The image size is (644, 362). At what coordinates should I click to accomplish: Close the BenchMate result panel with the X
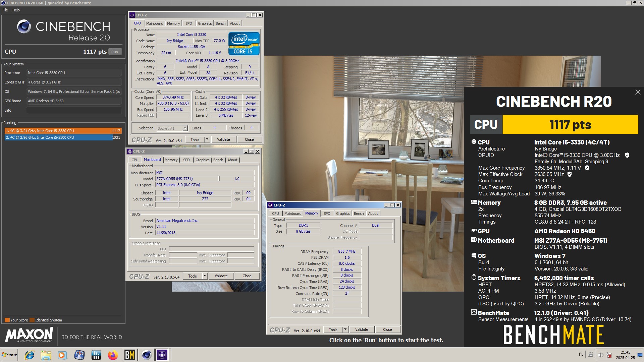[x=638, y=92]
